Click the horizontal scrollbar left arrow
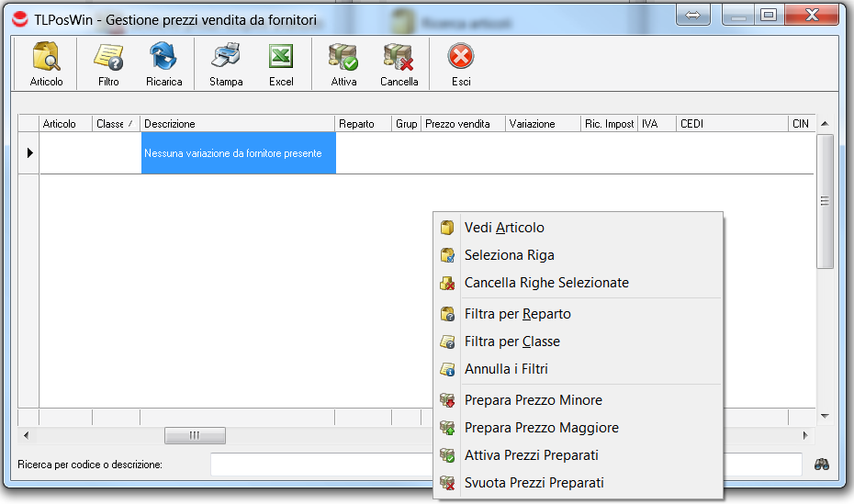Viewport: 854px width, 504px height. [26, 435]
